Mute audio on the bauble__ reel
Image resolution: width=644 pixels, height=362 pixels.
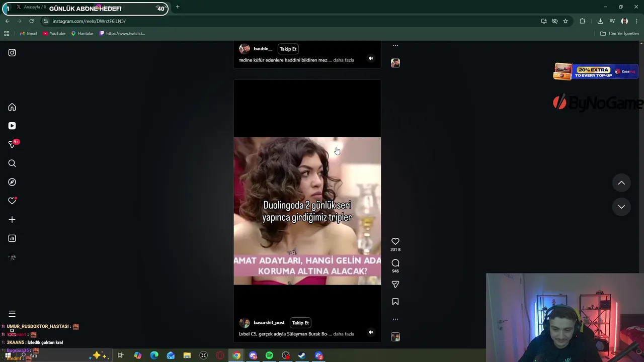[371, 58]
